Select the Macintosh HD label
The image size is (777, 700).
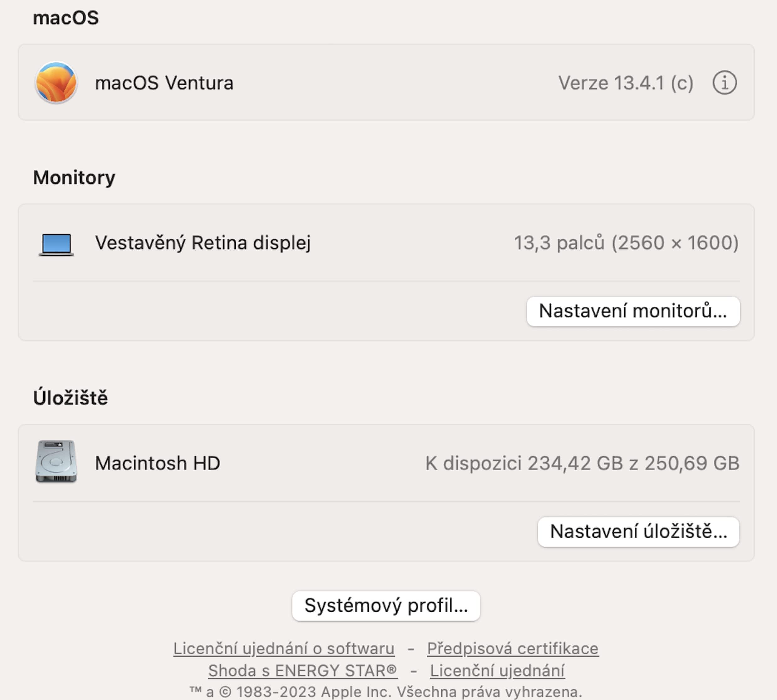click(157, 463)
